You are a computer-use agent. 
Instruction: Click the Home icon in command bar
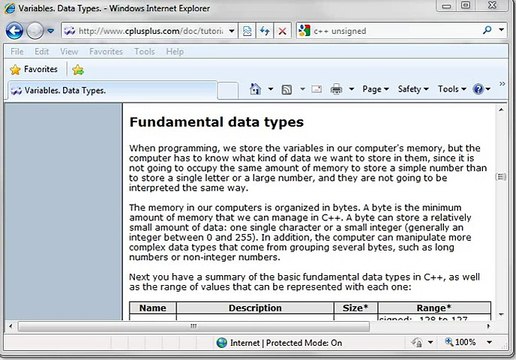coord(255,89)
